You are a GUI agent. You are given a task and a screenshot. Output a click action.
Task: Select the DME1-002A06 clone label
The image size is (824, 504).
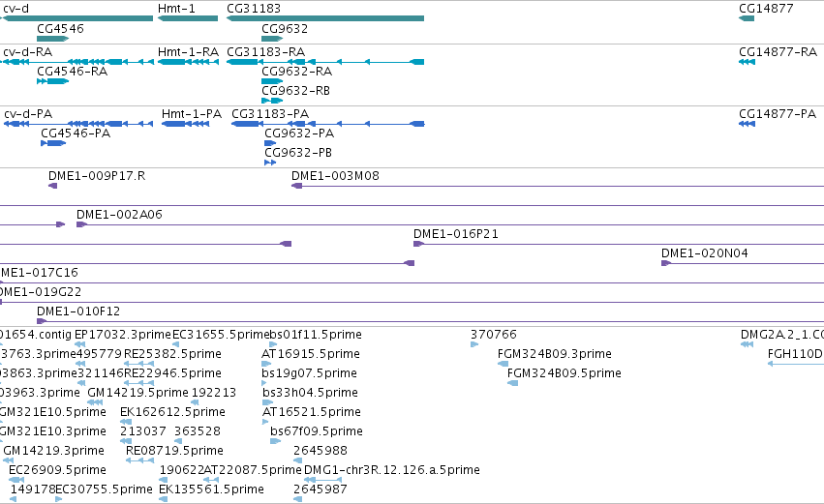[x=119, y=214]
